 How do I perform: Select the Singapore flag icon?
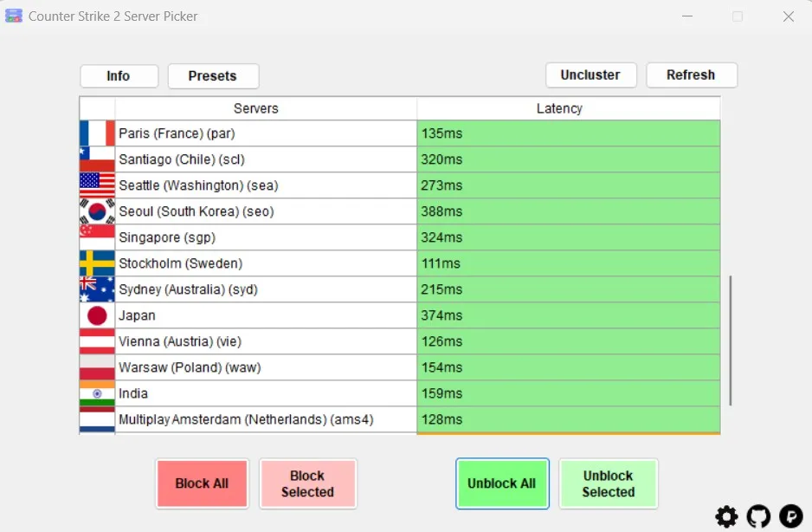[97, 237]
